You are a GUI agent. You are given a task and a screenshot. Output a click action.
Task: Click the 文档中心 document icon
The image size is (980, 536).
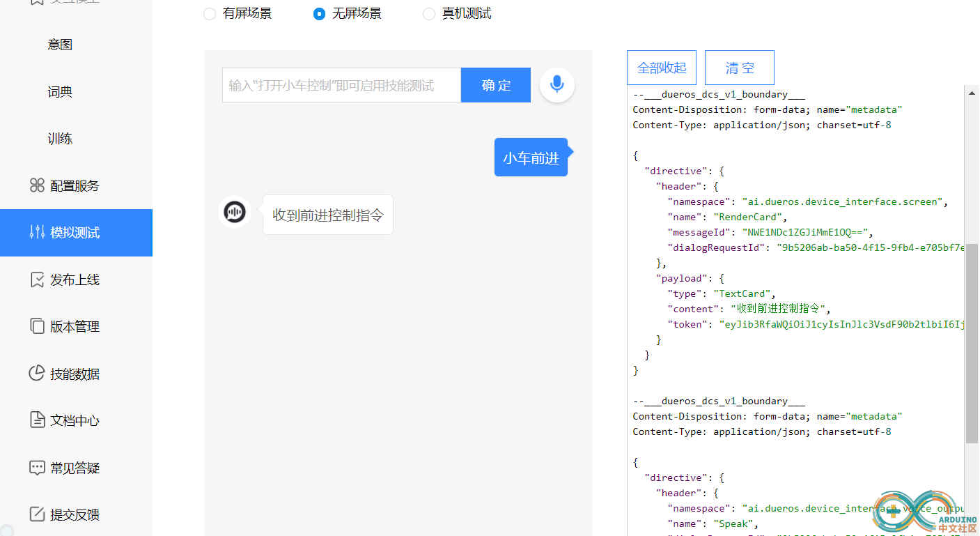coord(37,420)
